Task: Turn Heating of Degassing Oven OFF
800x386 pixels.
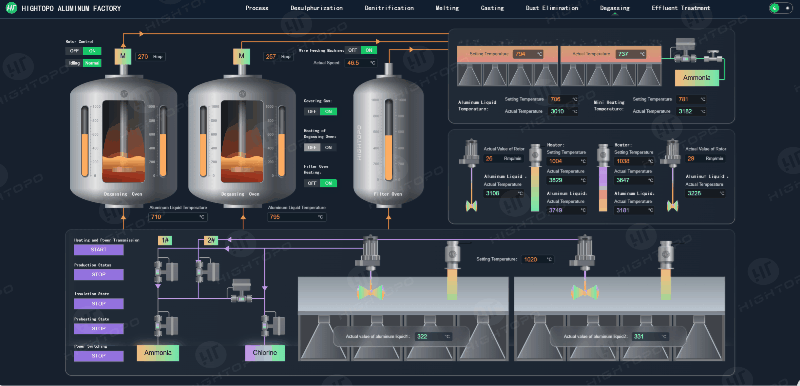Action: pyautogui.click(x=312, y=147)
